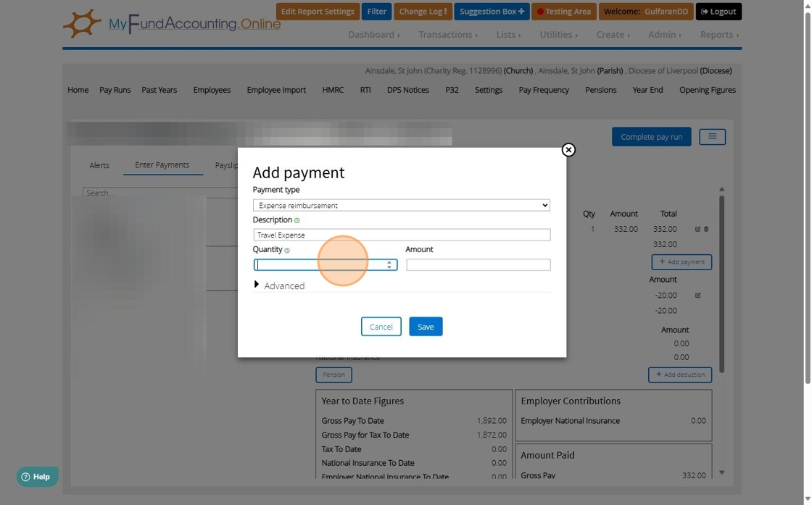The height and width of the screenshot is (505, 812).
Task: Open the Past Years page
Action: click(159, 90)
